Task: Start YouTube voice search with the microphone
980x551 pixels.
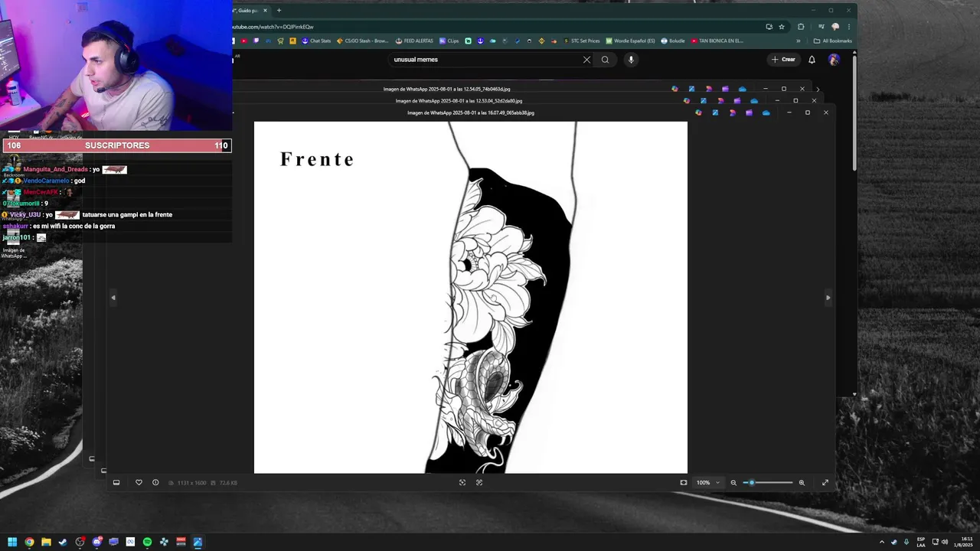Action: [x=632, y=60]
